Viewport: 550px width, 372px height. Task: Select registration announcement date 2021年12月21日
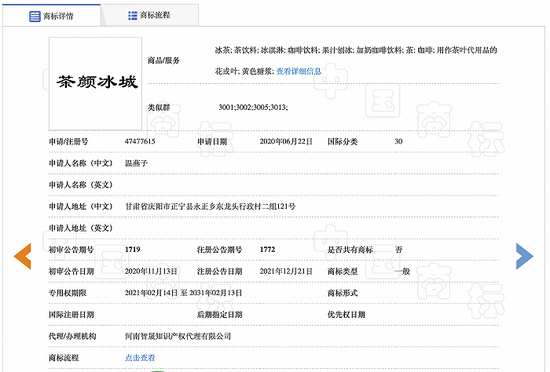(x=286, y=271)
